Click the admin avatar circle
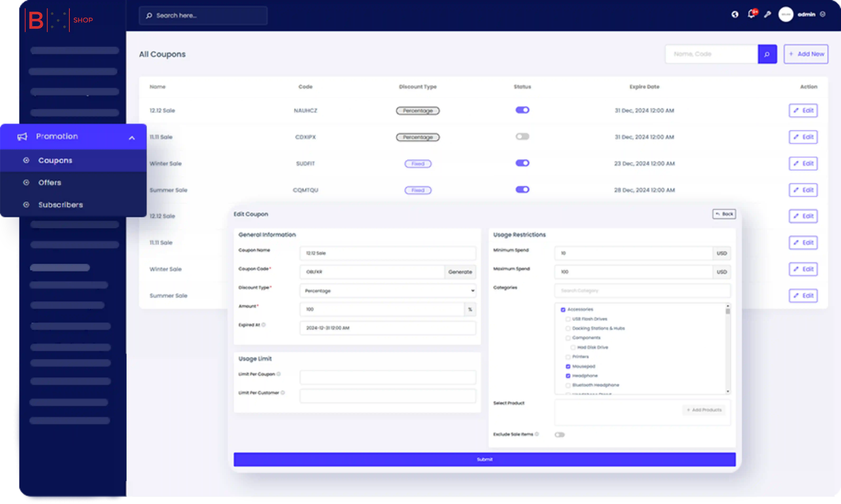Screen dimensions: 841x504 click(x=786, y=14)
